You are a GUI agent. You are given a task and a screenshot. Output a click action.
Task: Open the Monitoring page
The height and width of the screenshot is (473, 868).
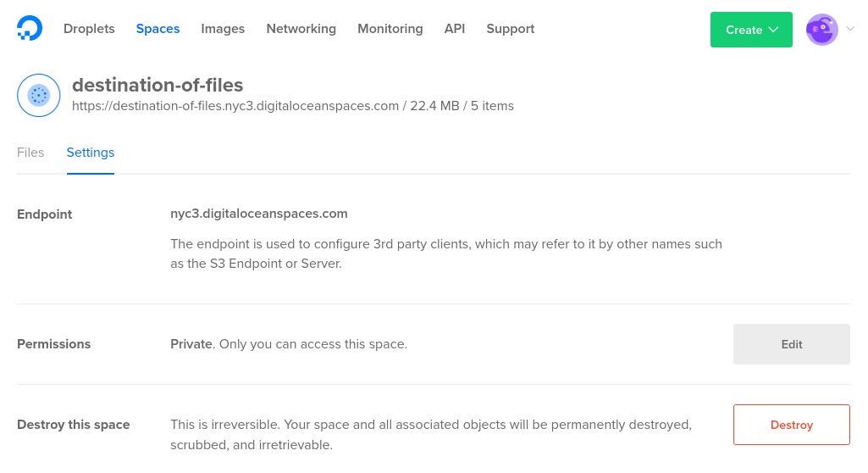[390, 29]
